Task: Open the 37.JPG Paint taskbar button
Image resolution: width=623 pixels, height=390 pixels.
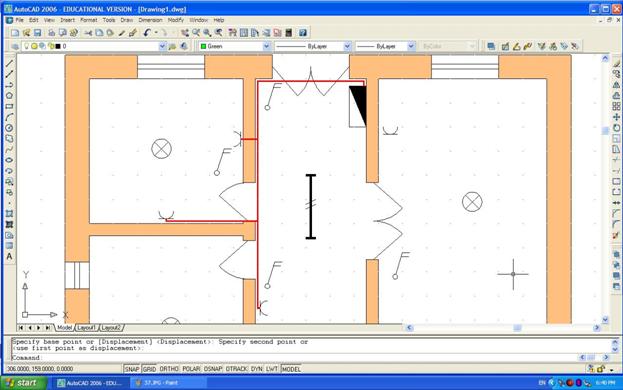Action: (x=168, y=383)
